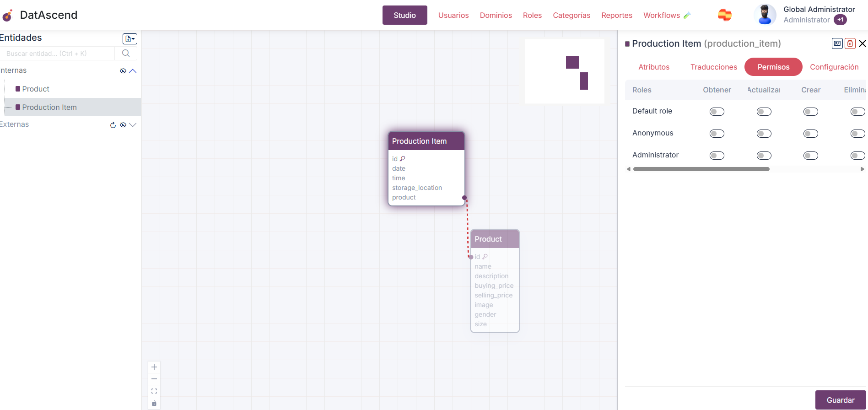
Task: Switch to the Atributos tab
Action: pos(653,67)
